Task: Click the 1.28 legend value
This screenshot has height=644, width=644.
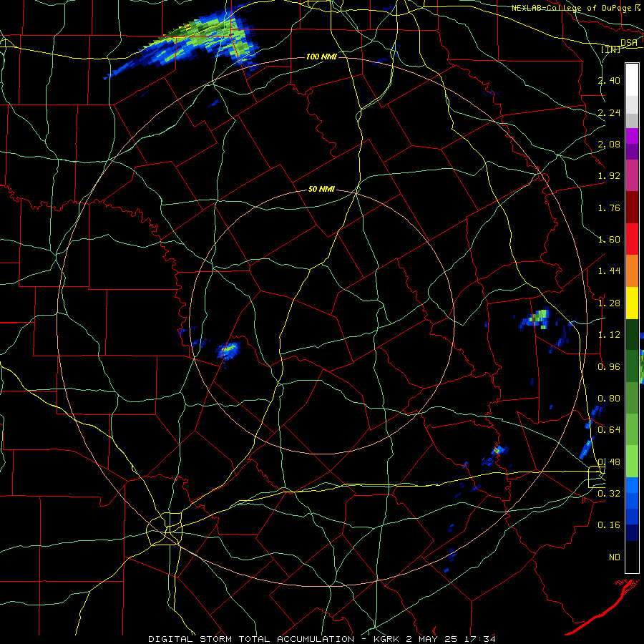Action: coord(609,303)
